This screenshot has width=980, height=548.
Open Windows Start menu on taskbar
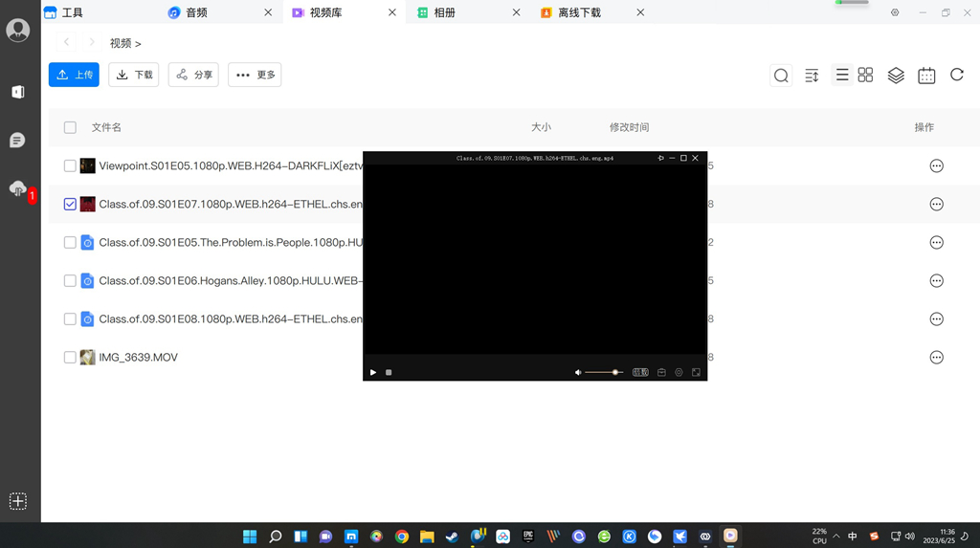[x=250, y=537]
